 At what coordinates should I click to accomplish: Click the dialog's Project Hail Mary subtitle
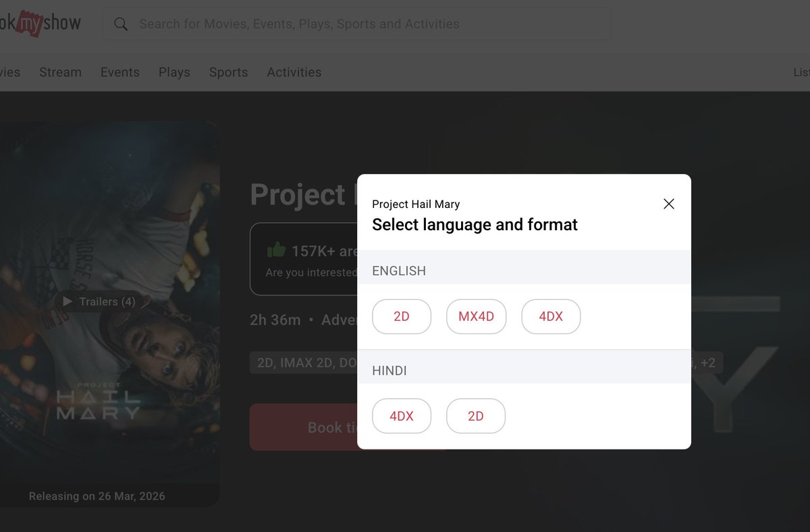416,204
